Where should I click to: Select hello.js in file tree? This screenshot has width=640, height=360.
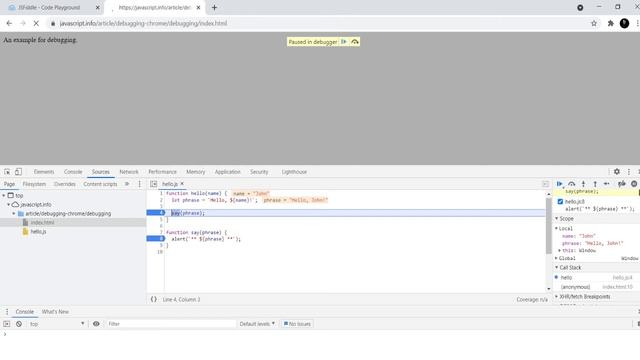38,231
